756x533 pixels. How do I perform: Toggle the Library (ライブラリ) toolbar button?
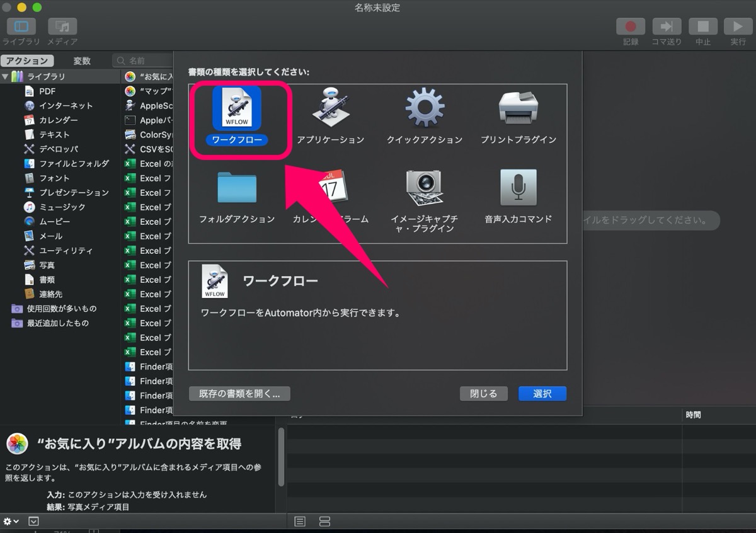(21, 26)
